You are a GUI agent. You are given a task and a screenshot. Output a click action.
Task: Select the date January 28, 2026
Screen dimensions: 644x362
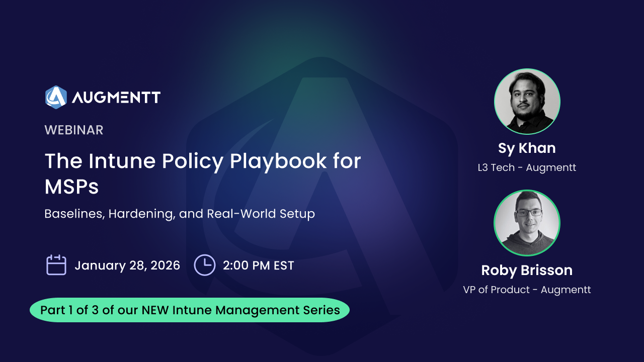(x=127, y=265)
